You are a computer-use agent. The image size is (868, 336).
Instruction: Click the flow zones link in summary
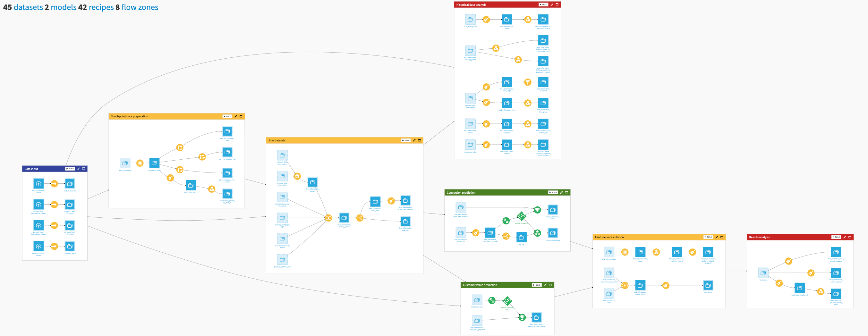[x=140, y=7]
